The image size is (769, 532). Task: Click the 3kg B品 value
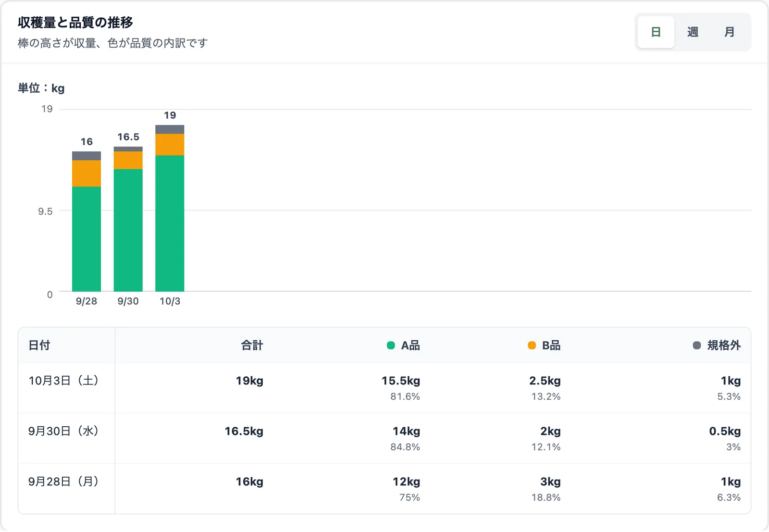click(x=551, y=482)
